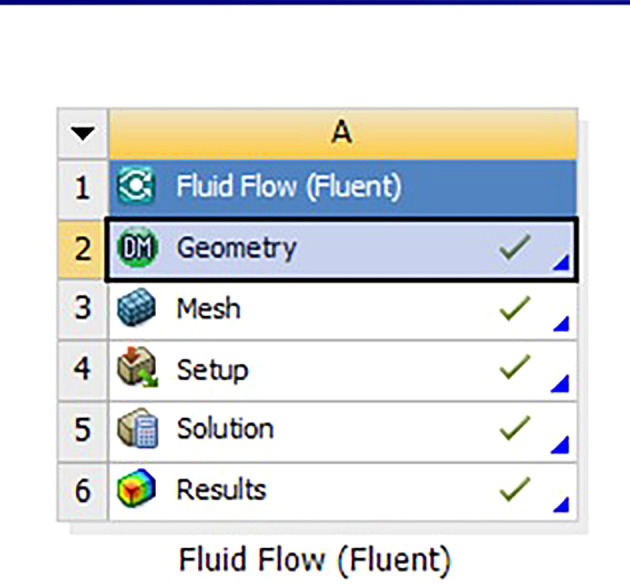Image resolution: width=630 pixels, height=584 pixels.
Task: Click the column A header
Action: (x=343, y=133)
